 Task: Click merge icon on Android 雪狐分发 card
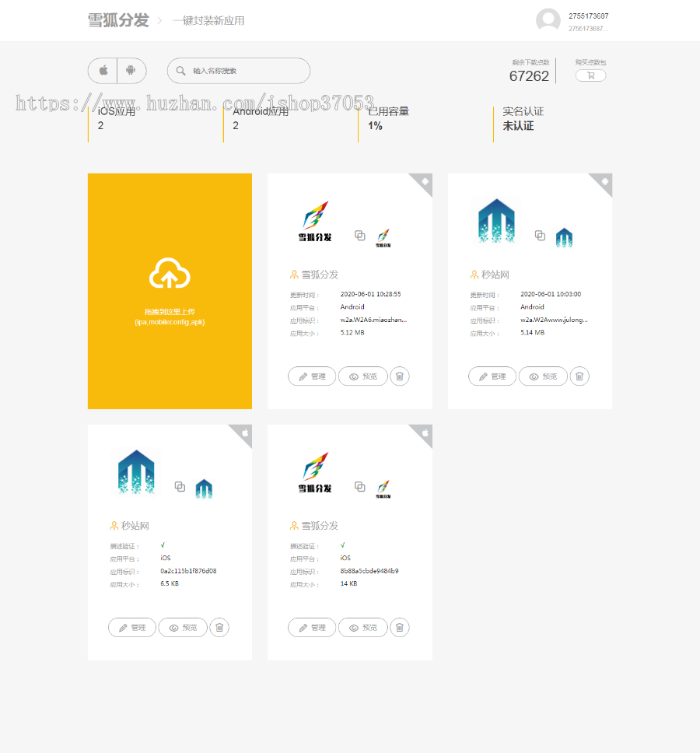(359, 236)
